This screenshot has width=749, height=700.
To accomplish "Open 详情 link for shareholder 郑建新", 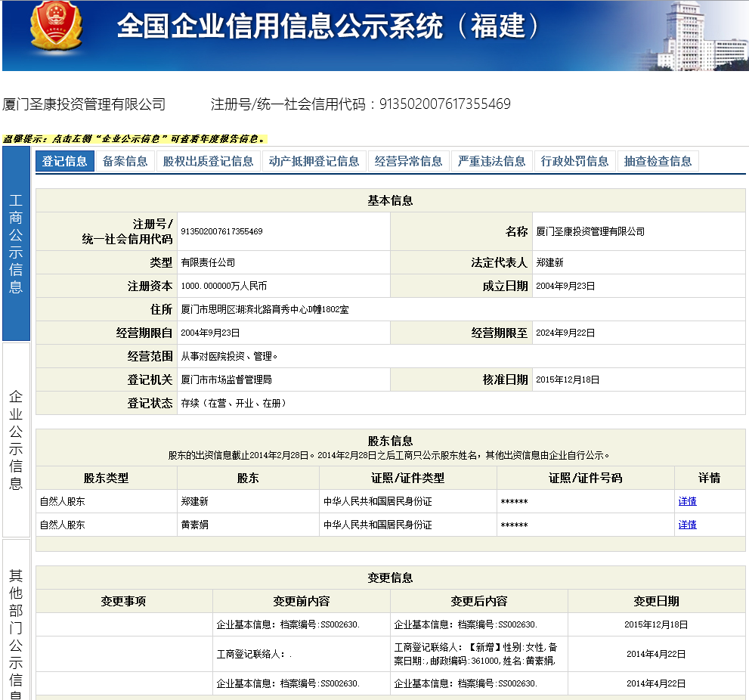I will pos(687,501).
